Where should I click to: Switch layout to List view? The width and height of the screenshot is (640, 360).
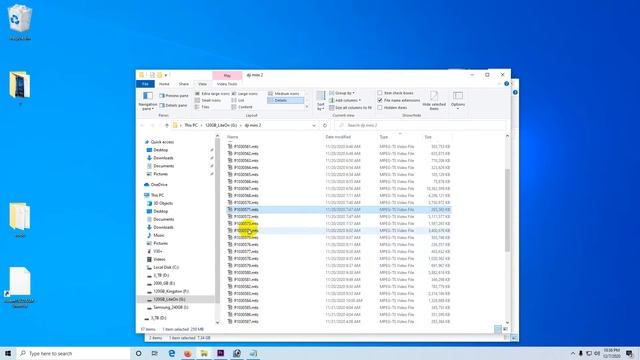tap(238, 100)
